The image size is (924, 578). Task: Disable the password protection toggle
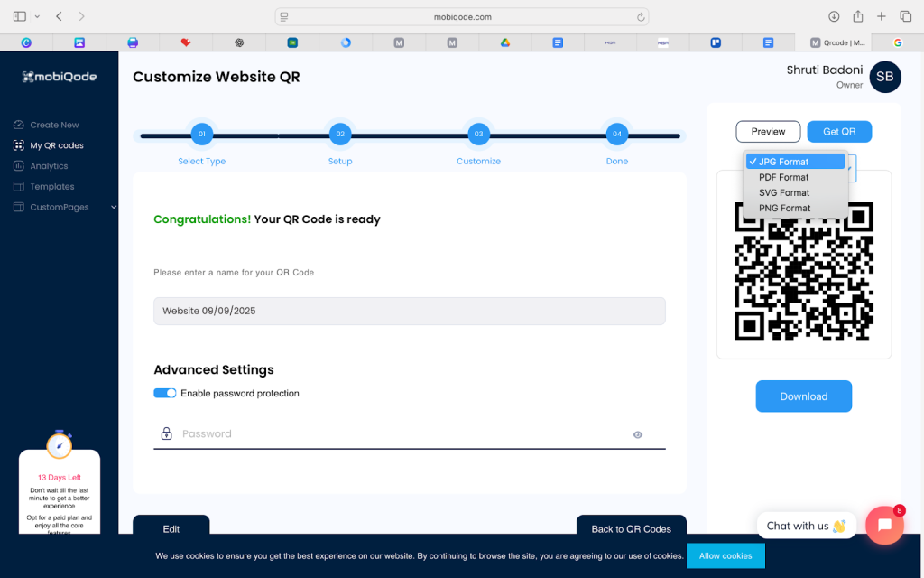point(164,394)
